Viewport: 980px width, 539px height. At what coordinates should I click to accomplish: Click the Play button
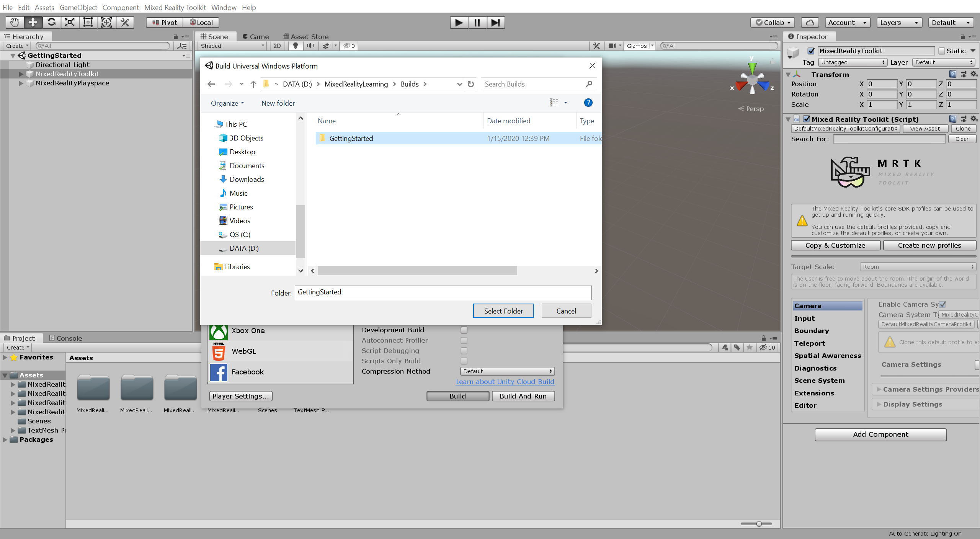(459, 23)
